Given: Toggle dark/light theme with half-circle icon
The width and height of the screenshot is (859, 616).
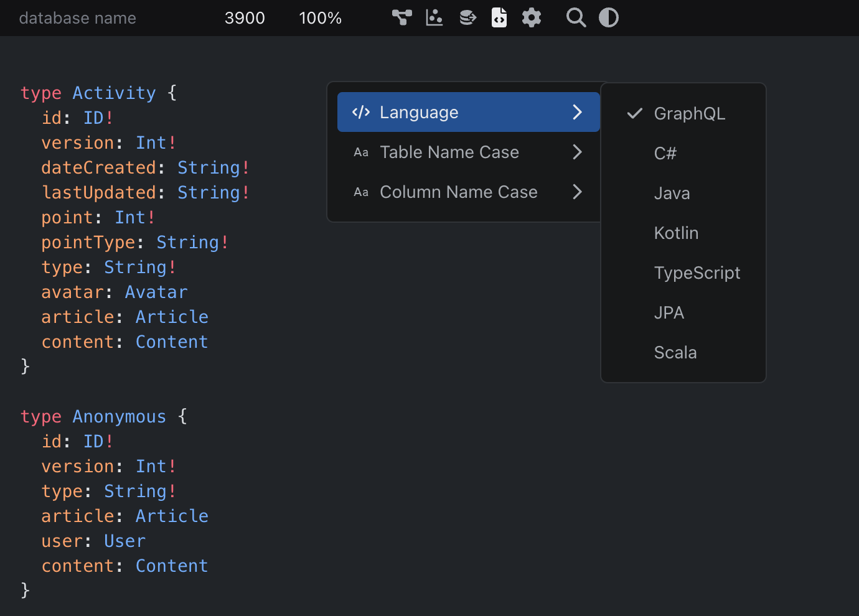Looking at the screenshot, I should tap(609, 17).
